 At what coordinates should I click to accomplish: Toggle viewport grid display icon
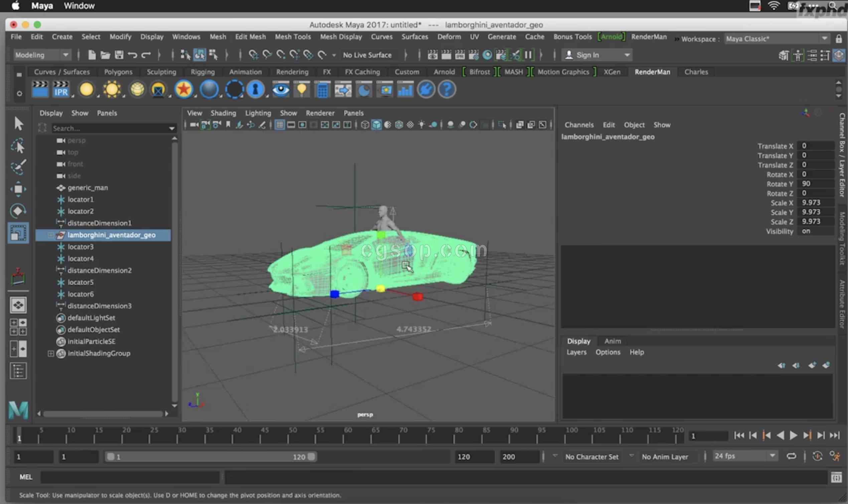point(279,125)
